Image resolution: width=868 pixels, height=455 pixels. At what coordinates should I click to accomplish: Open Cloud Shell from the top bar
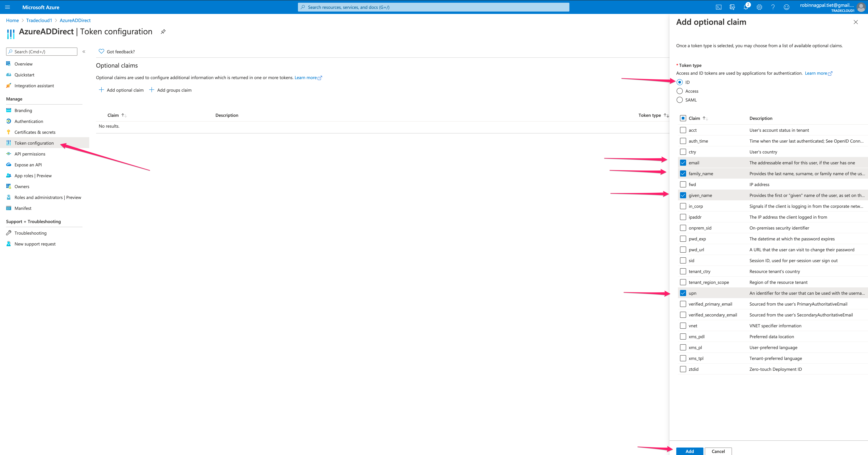click(718, 7)
